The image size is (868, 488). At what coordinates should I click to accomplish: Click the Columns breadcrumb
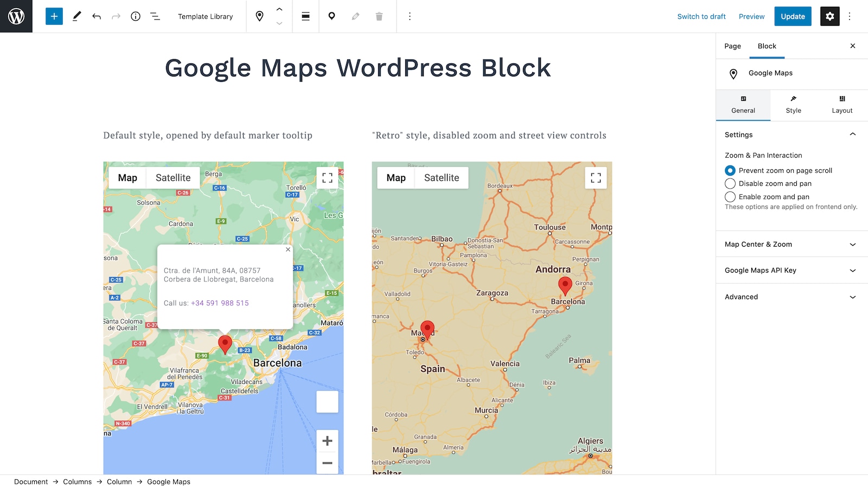pyautogui.click(x=77, y=481)
